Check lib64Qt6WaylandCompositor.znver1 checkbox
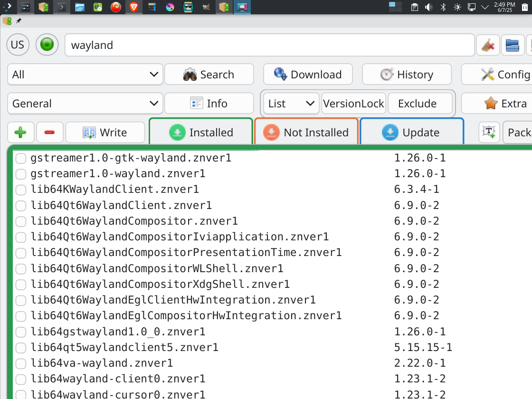 pos(21,221)
